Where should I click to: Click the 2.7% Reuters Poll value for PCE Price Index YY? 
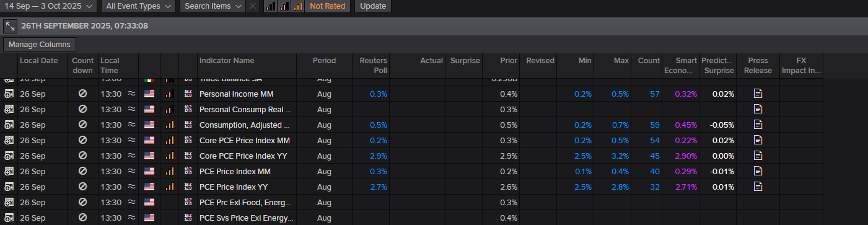(x=379, y=187)
